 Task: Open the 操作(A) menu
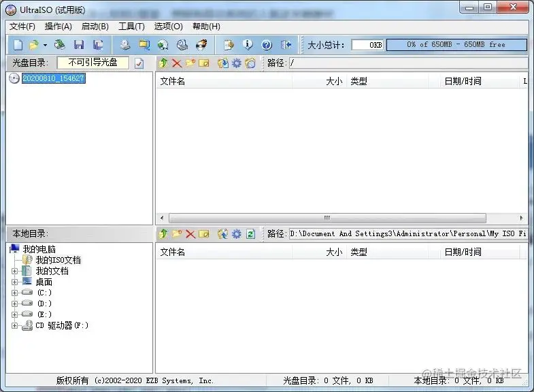point(59,27)
